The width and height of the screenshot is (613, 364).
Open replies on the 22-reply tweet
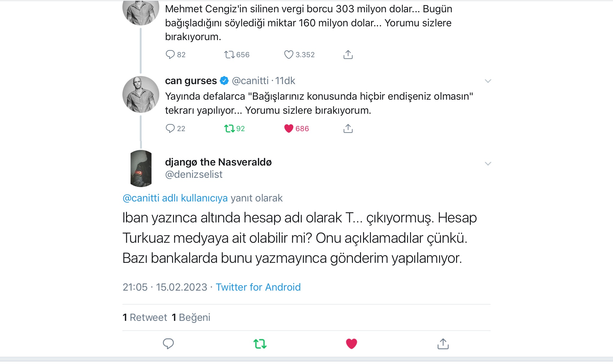[x=170, y=128]
